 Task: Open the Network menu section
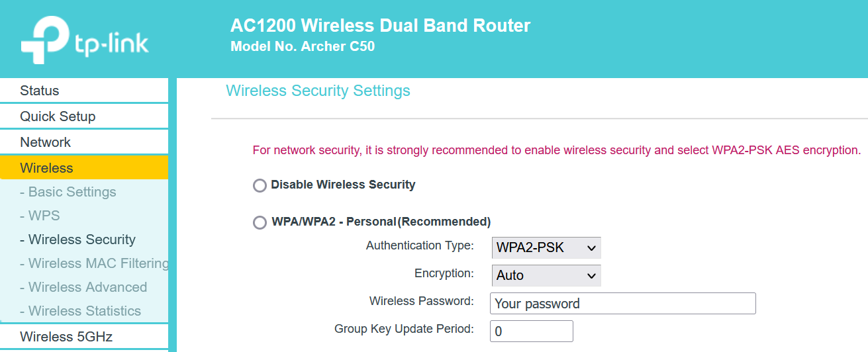pos(45,142)
